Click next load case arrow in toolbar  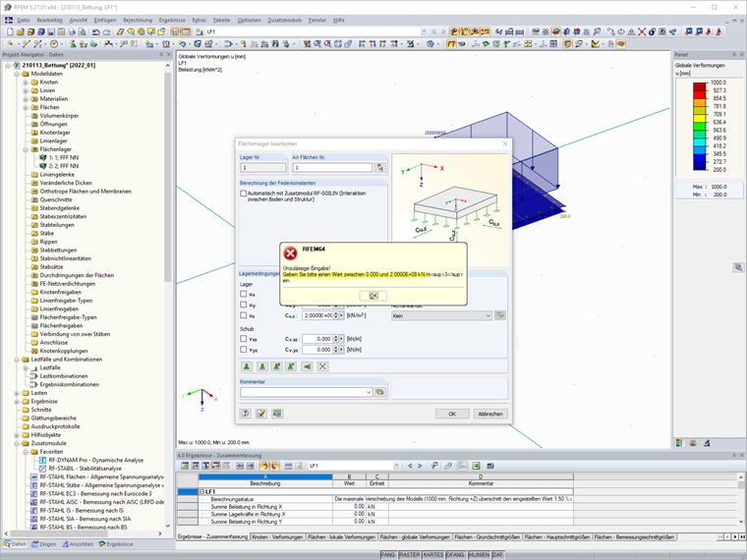pos(443,31)
